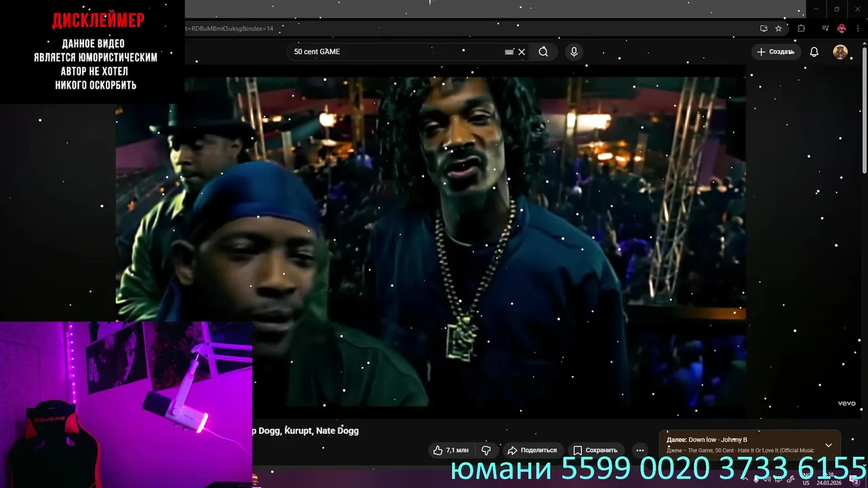Open the Создать (Create) button
This screenshot has height=488, width=868.
(775, 52)
